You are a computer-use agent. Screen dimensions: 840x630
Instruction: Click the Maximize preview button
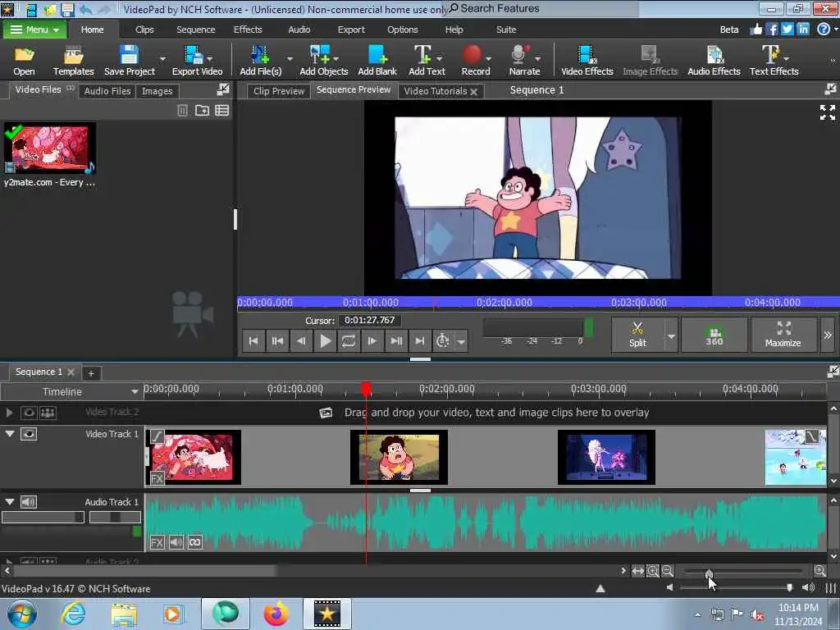tap(783, 335)
